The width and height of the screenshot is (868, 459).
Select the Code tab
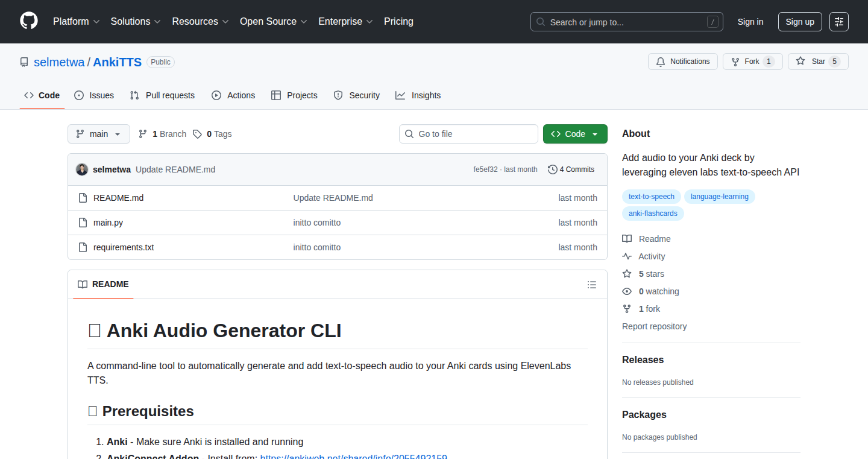42,95
